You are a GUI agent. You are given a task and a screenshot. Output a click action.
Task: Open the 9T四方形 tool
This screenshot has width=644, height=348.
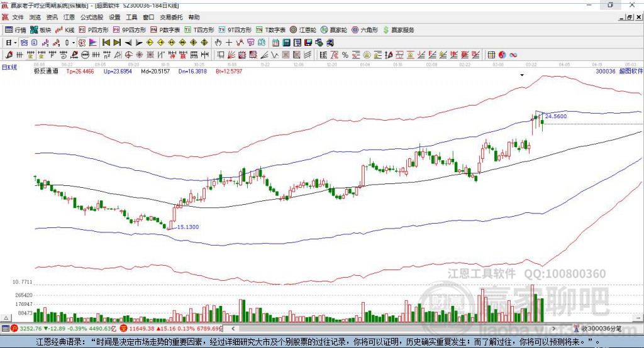pos(235,30)
